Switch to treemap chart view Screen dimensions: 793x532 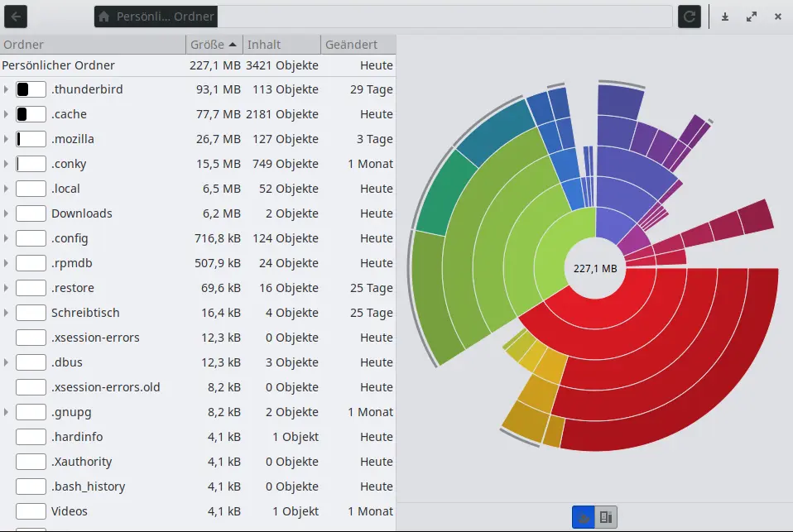[606, 517]
